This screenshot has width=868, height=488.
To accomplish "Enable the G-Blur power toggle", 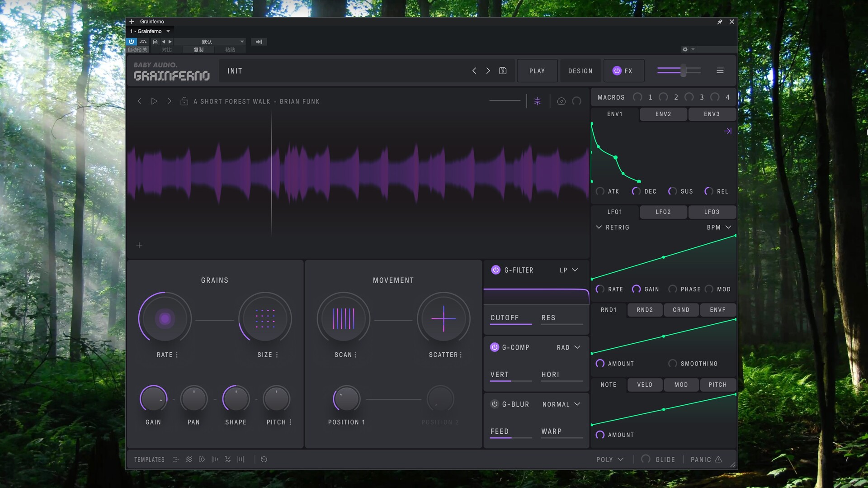I will (x=495, y=404).
